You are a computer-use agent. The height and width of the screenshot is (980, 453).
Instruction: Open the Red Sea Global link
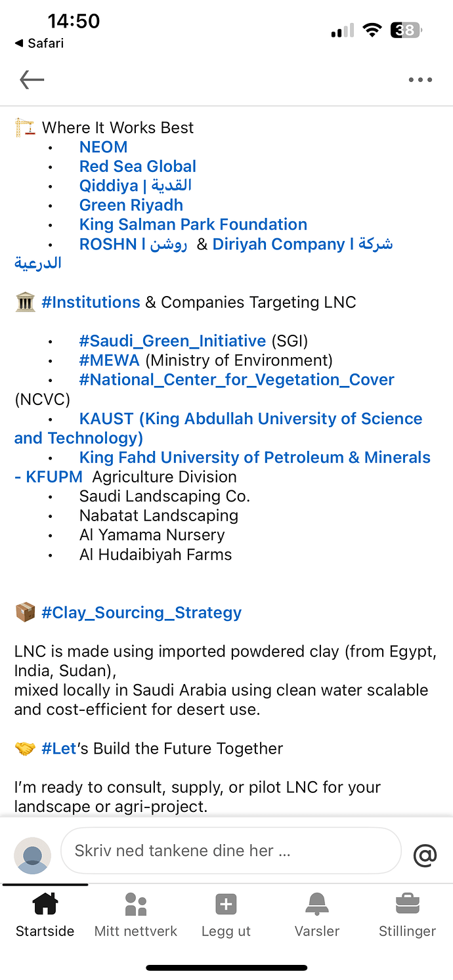coord(138,166)
